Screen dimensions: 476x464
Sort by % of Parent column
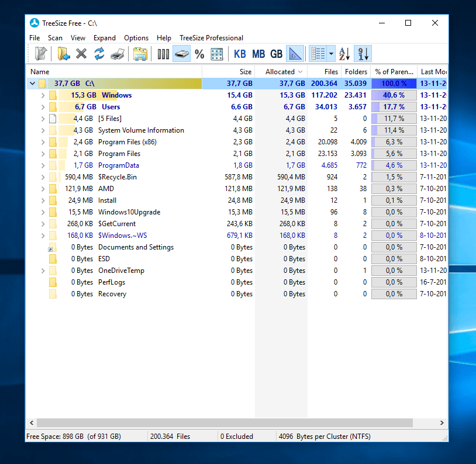coord(394,72)
